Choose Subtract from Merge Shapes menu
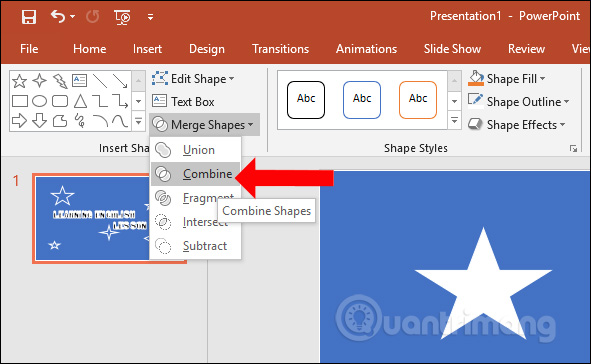591x364 pixels. point(195,246)
